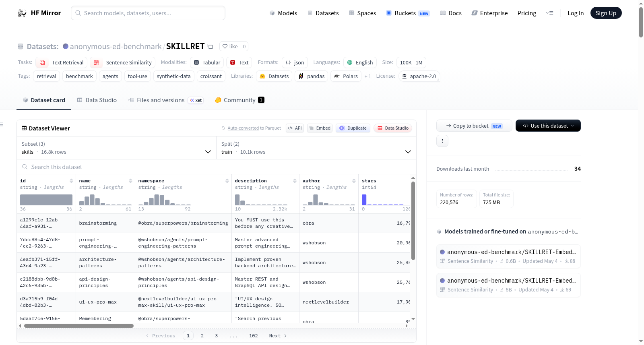Viewport: 644px width, 345px height.
Task: Click the Log In link
Action: point(576,13)
